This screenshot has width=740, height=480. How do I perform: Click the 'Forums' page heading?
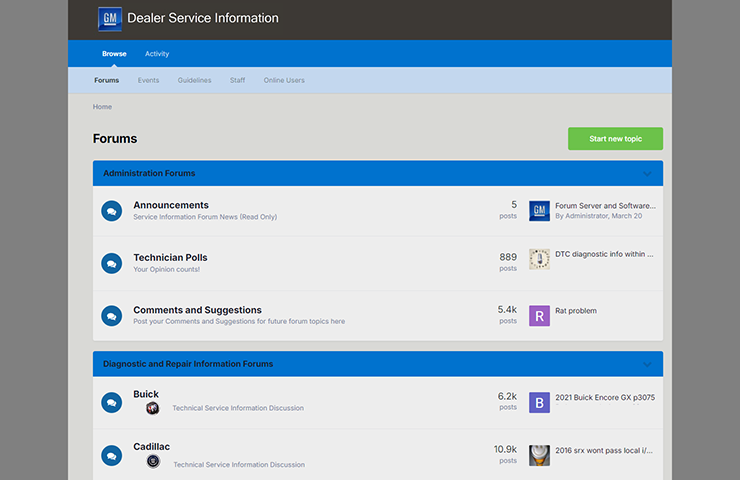pos(115,139)
